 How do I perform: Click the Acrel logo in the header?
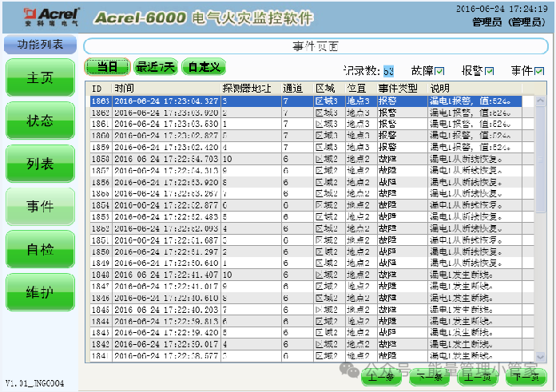(51, 17)
